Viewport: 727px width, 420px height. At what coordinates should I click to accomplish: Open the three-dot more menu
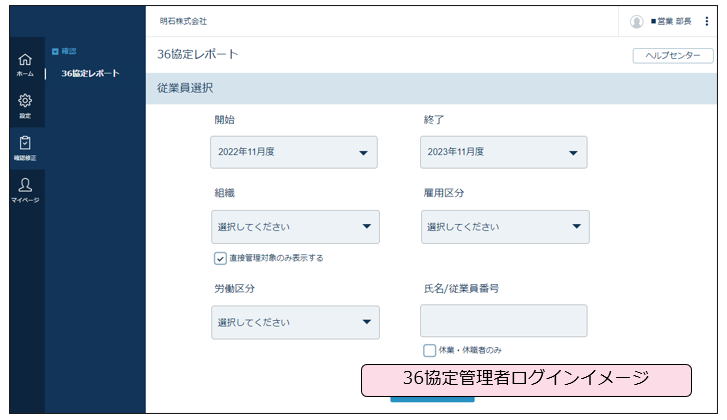707,21
